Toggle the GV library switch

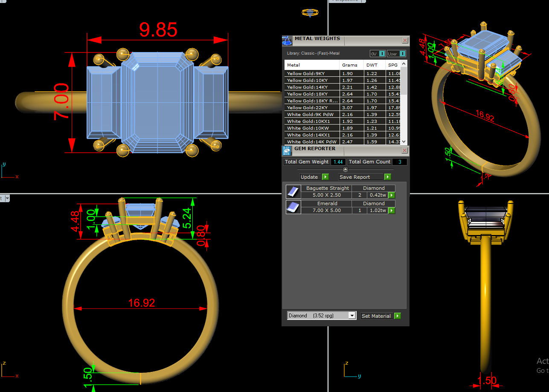[x=378, y=54]
